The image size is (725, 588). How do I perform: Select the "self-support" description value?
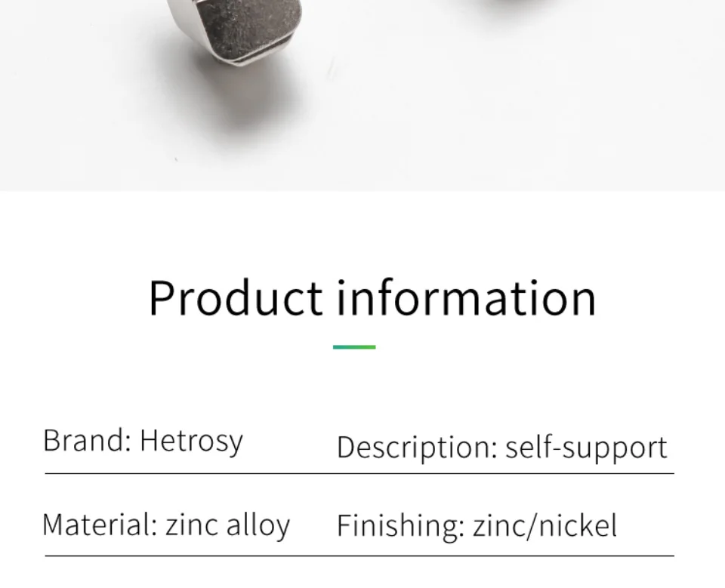(x=586, y=448)
